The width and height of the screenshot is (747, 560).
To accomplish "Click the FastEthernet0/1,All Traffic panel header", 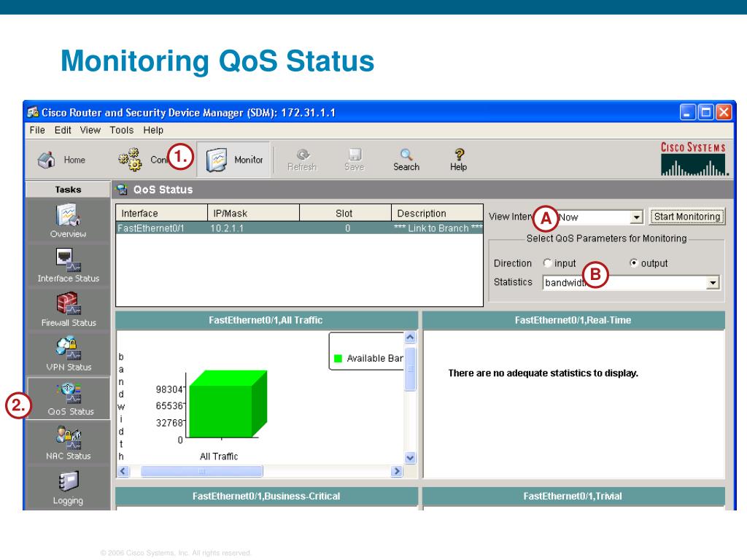I will click(x=266, y=320).
